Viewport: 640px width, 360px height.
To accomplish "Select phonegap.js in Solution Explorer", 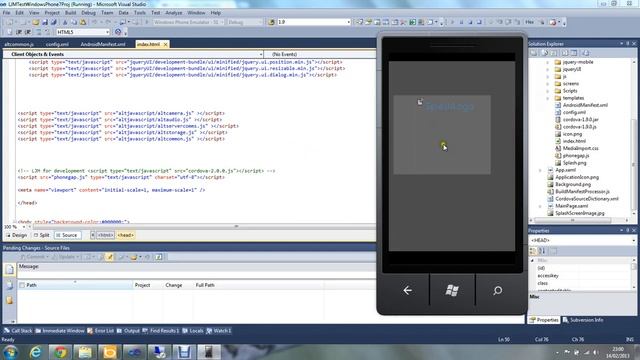I will [576, 156].
